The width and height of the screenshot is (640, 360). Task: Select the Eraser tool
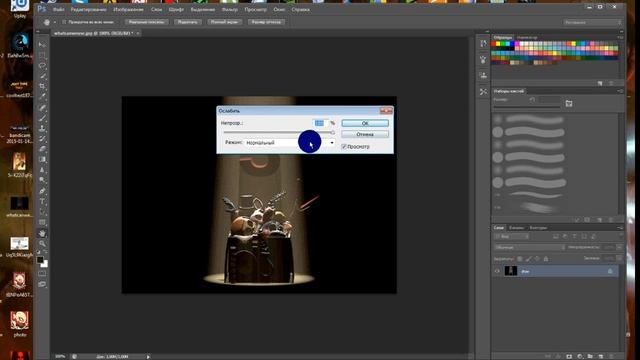42,149
